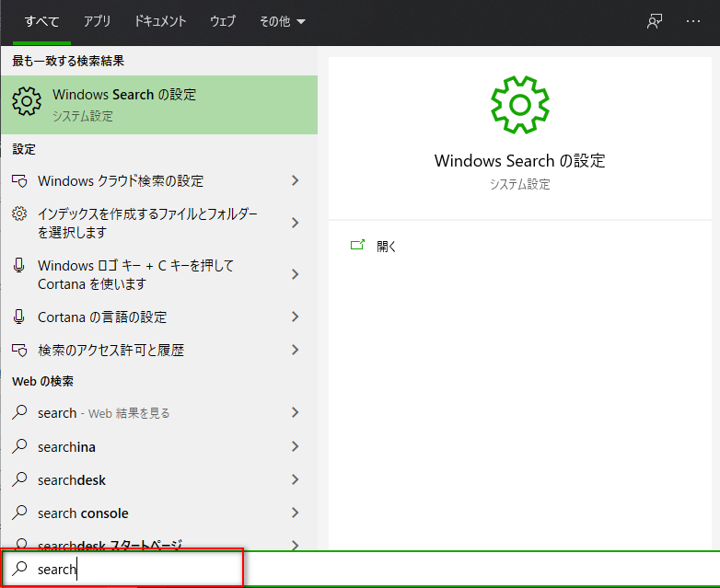
Task: Switch to the アプリ tab
Action: [97, 21]
